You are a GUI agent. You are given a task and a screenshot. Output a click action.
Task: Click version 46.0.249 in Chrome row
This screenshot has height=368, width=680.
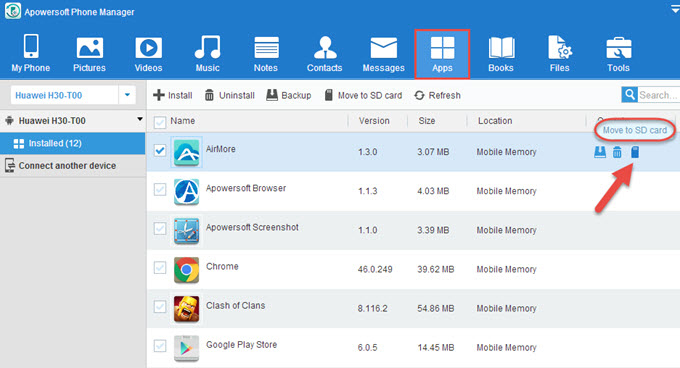(x=375, y=270)
